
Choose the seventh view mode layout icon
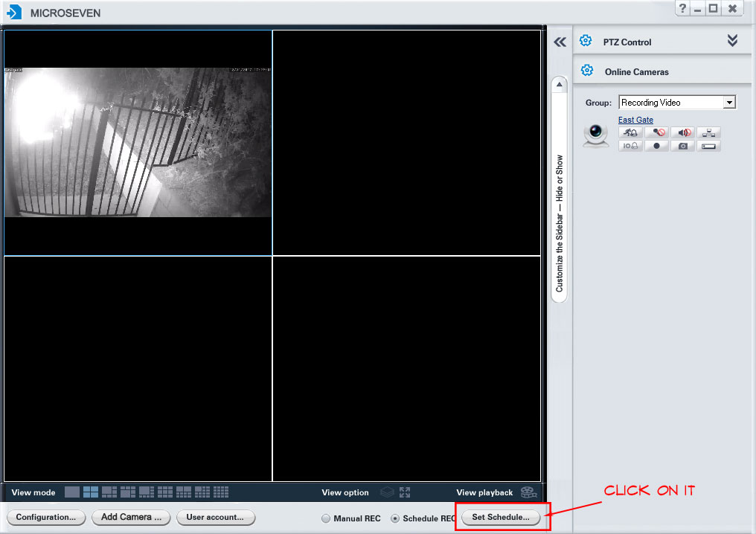pos(184,492)
